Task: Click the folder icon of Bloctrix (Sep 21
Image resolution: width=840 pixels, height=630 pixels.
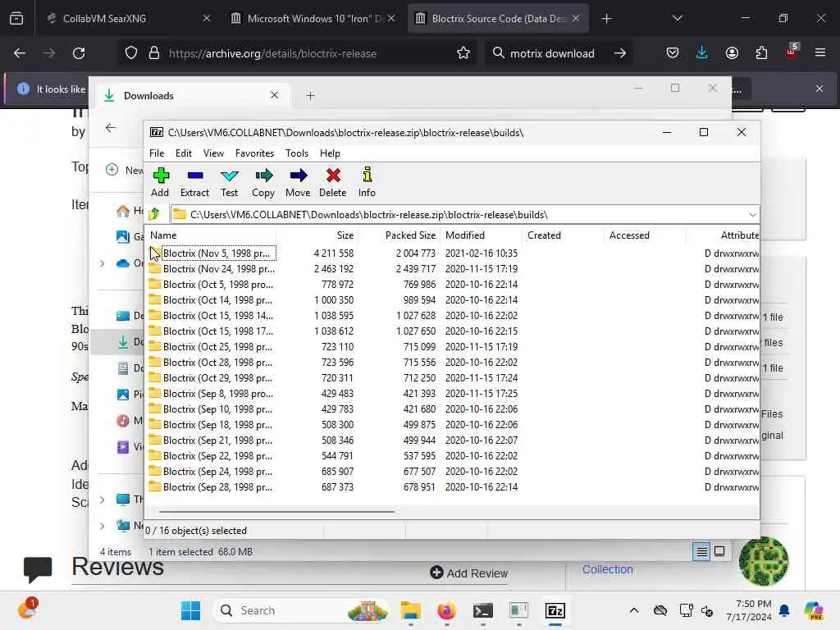Action: pos(155,440)
